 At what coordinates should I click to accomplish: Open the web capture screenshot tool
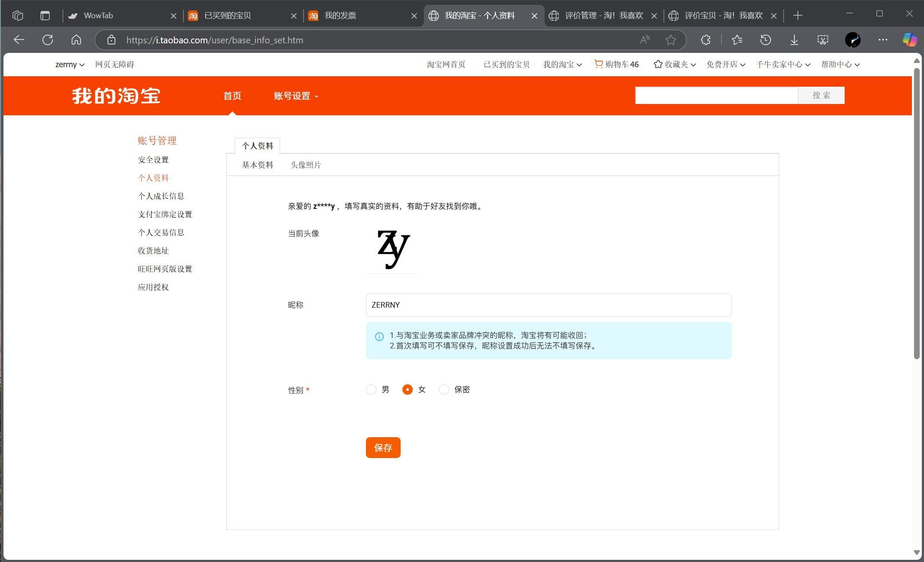(822, 40)
